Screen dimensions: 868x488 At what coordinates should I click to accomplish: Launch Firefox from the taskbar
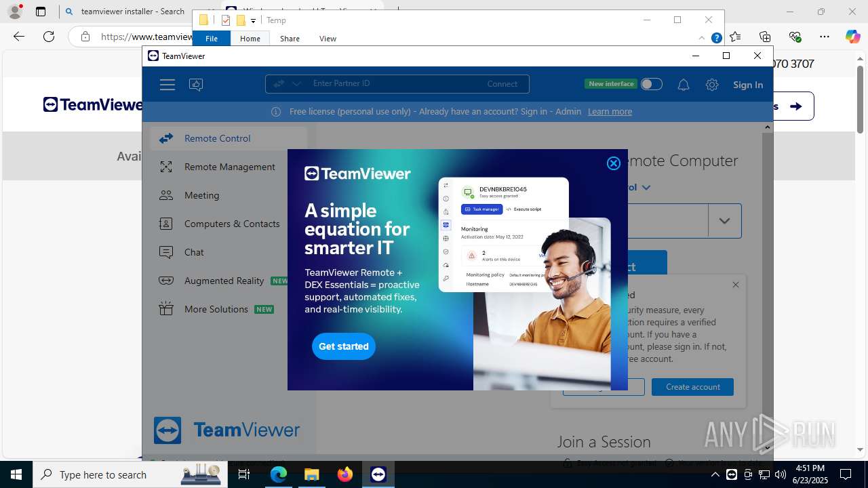(x=345, y=474)
